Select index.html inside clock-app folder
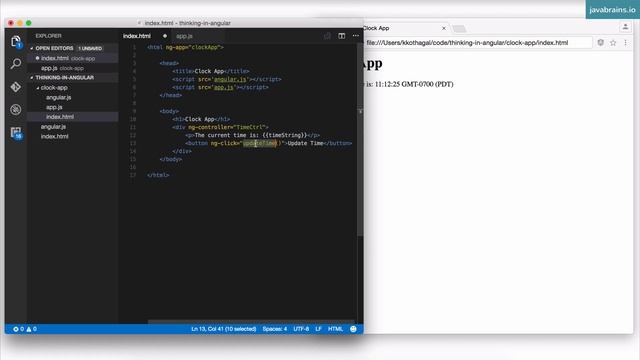 (x=73, y=117)
